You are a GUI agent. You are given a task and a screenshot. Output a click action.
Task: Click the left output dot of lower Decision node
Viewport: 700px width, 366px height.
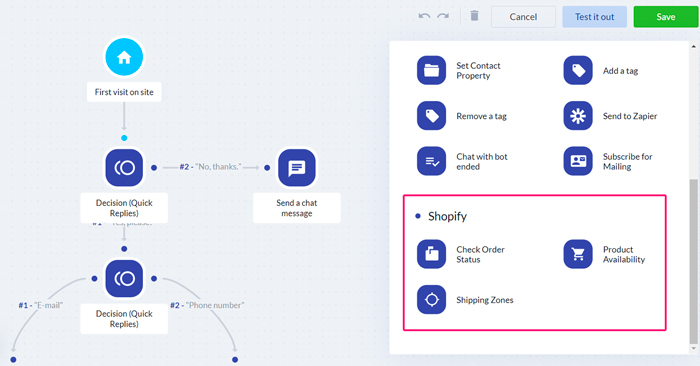pos(94,279)
